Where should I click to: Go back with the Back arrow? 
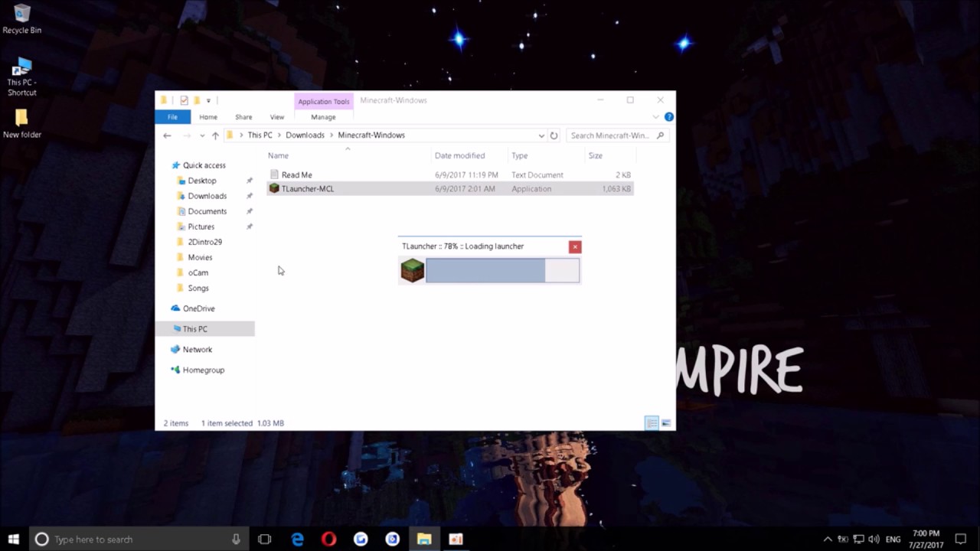[x=167, y=135]
